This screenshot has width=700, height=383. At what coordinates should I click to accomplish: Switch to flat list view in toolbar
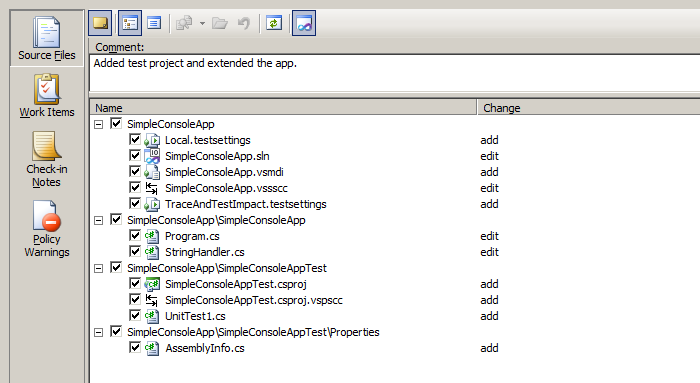coord(154,23)
